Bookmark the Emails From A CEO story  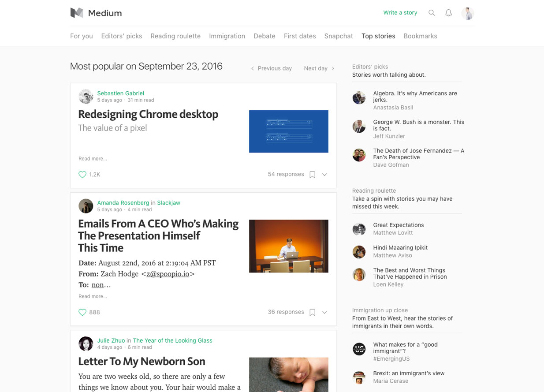tap(312, 312)
